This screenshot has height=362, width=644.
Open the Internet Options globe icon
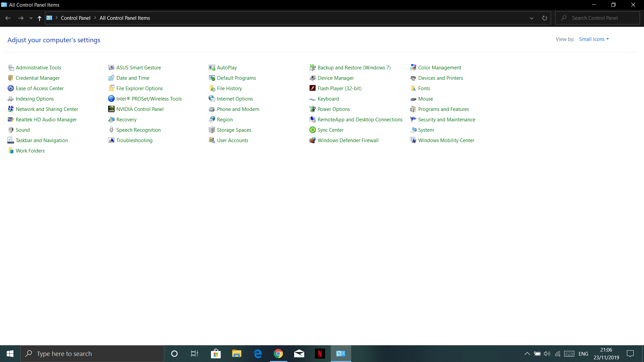pyautogui.click(x=212, y=99)
